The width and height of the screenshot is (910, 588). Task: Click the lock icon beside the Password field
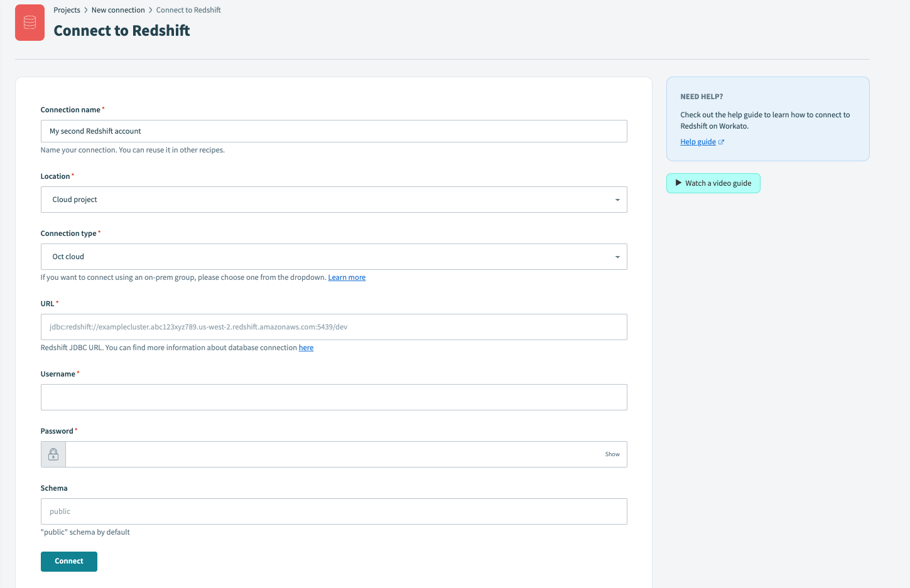[53, 454]
